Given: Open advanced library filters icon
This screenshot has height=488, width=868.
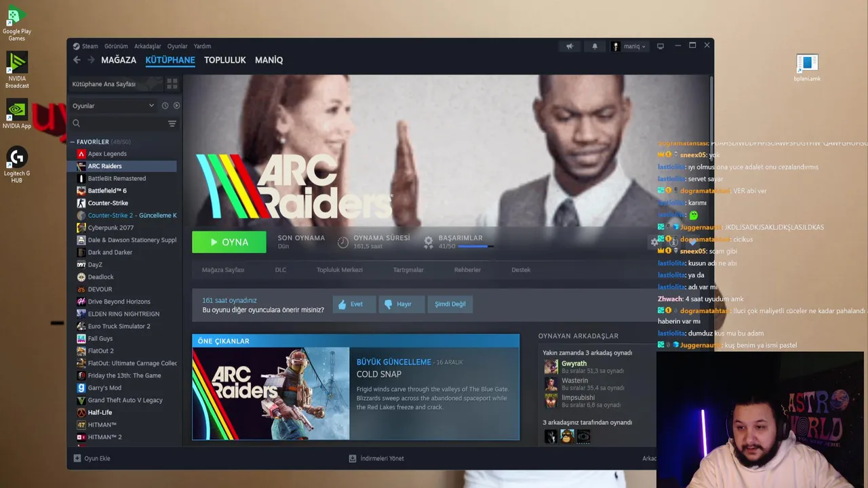Looking at the screenshot, I should [x=172, y=123].
